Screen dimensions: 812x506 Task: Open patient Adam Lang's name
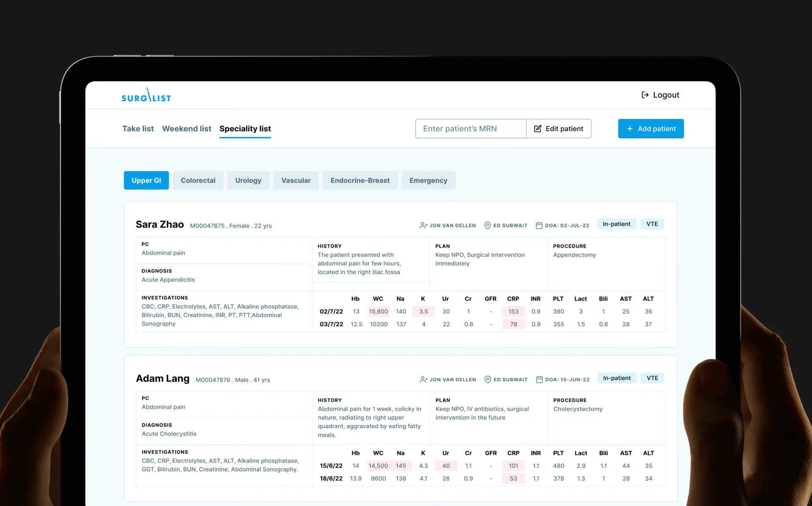[x=162, y=378]
